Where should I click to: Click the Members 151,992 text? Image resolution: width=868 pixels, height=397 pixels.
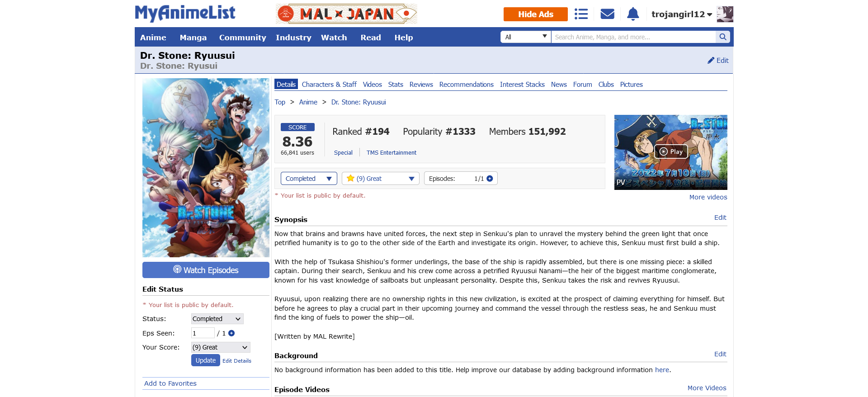(x=527, y=132)
